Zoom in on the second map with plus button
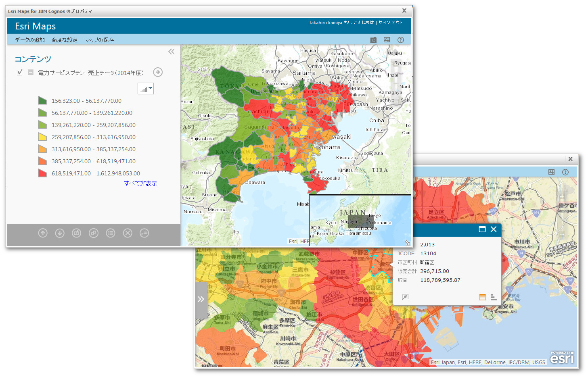Screen dimensions: 588x377 563,196
